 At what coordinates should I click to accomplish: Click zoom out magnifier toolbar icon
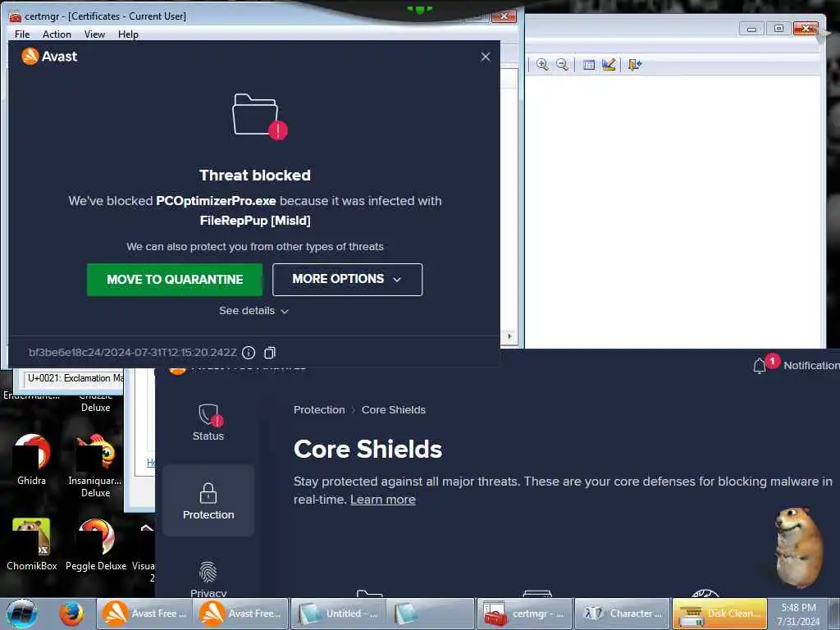pyautogui.click(x=562, y=65)
